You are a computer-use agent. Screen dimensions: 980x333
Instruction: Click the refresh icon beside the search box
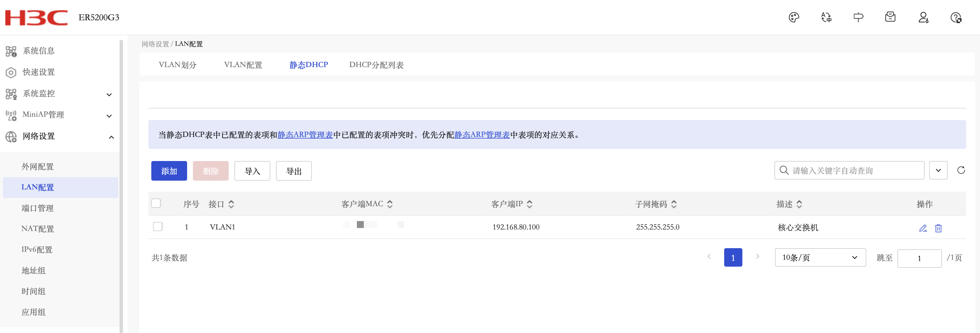[961, 170]
